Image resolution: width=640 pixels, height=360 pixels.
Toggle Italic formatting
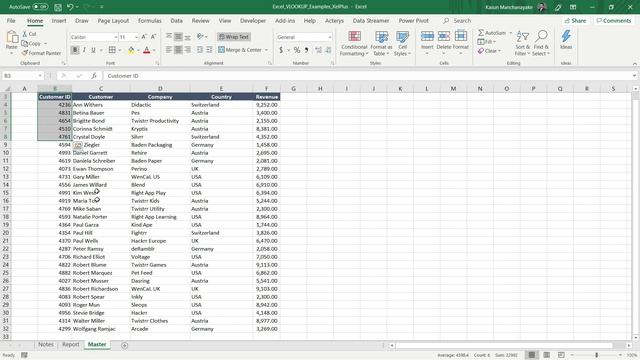pos(84,50)
